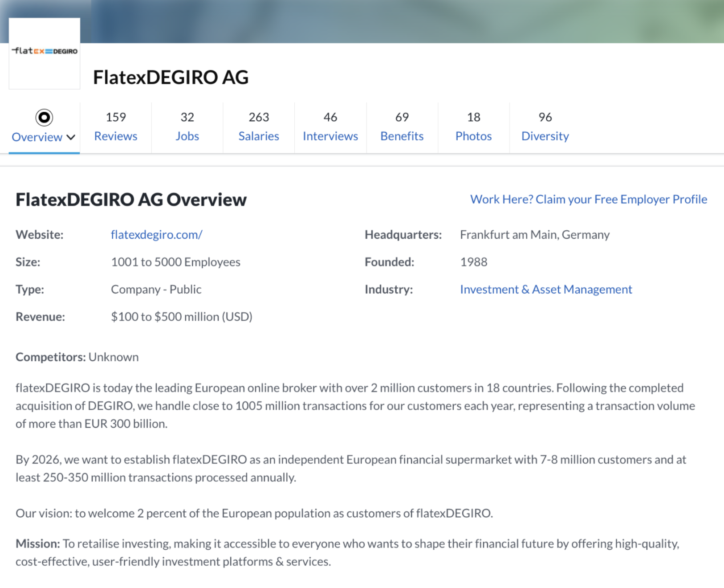The image size is (724, 588).
Task: View the Benefits tab
Action: [x=402, y=127]
